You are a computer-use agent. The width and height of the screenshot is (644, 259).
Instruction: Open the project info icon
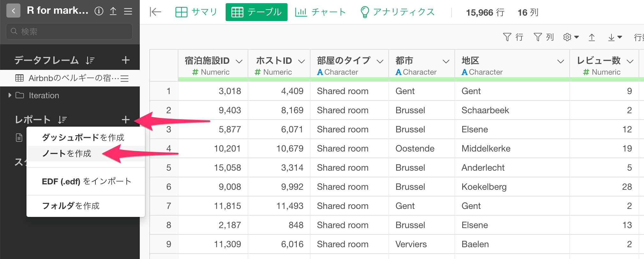pos(99,11)
